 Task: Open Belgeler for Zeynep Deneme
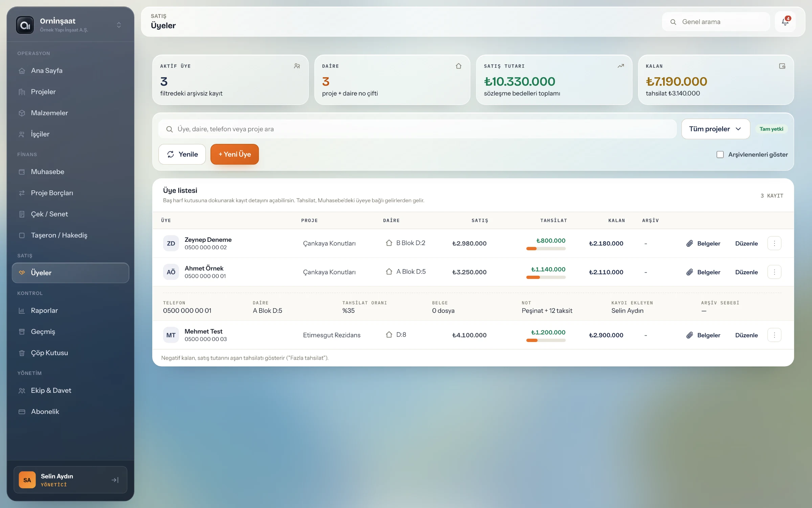coord(703,244)
